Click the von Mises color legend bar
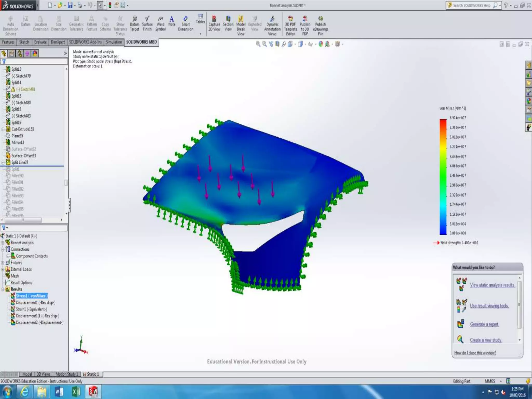Viewport: 532px width, 399px height. point(443,177)
